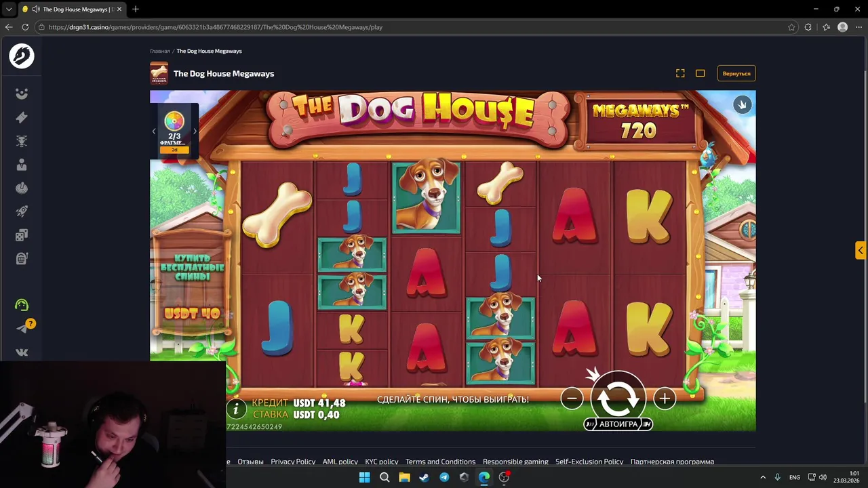Open the jester face sidebar icon
Image resolution: width=868 pixels, height=488 pixels.
[x=22, y=94]
